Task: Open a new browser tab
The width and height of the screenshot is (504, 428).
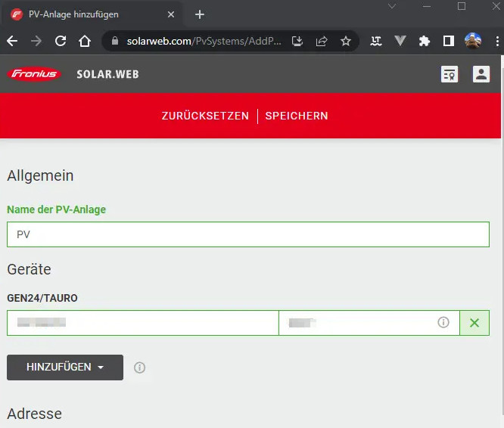Action: pyautogui.click(x=200, y=14)
